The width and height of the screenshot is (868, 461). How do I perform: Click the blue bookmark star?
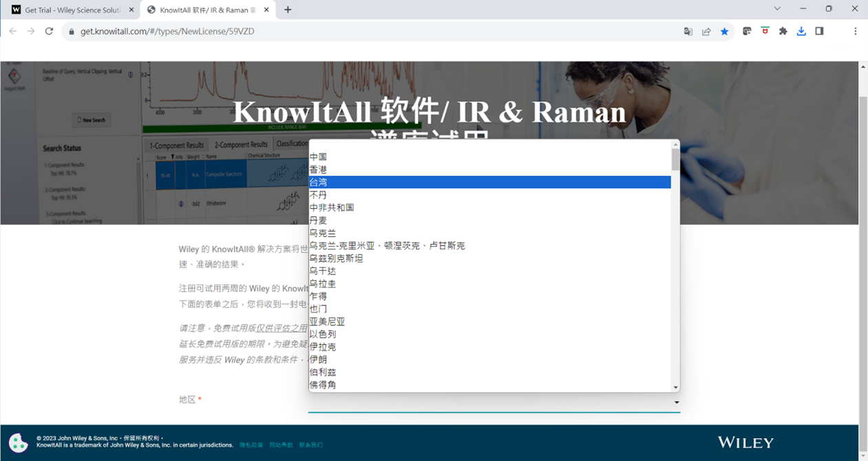click(x=724, y=31)
